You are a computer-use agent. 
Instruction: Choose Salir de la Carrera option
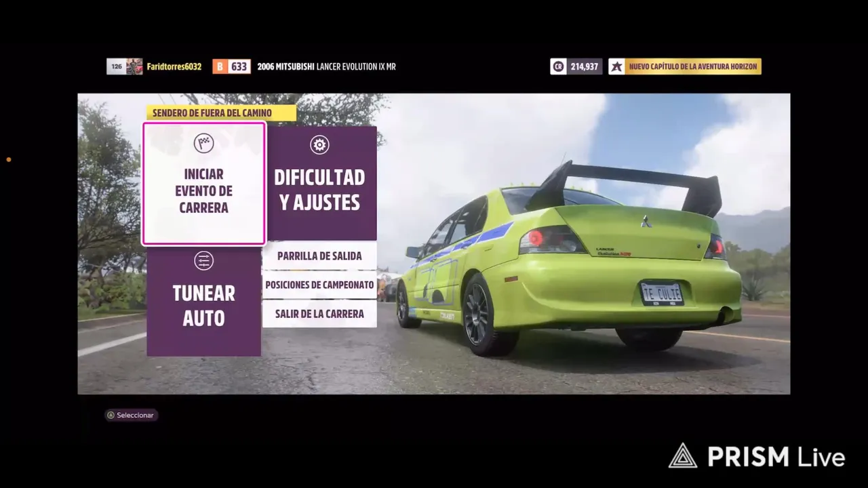(x=319, y=314)
